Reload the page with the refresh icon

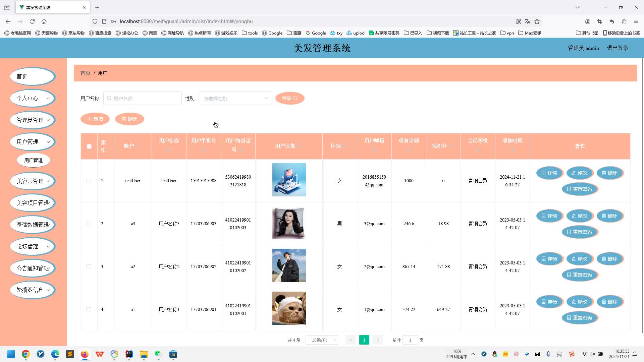click(x=32, y=21)
